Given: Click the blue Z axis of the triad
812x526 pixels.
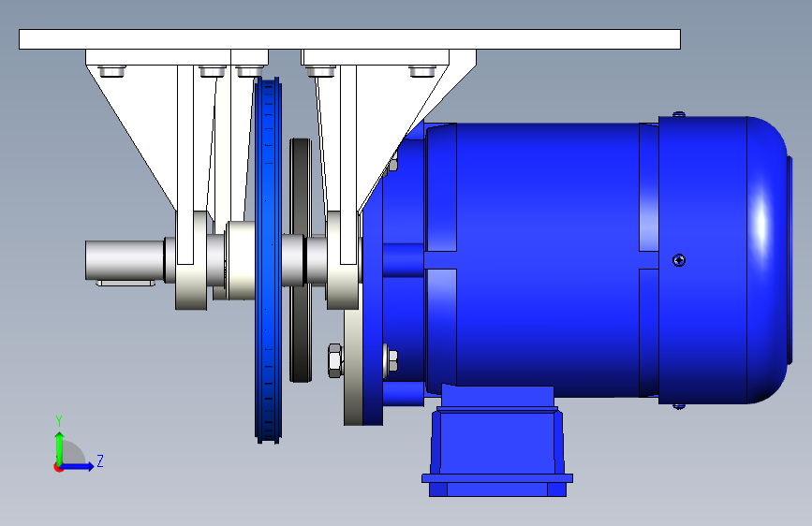Looking at the screenshot, I should [x=78, y=466].
